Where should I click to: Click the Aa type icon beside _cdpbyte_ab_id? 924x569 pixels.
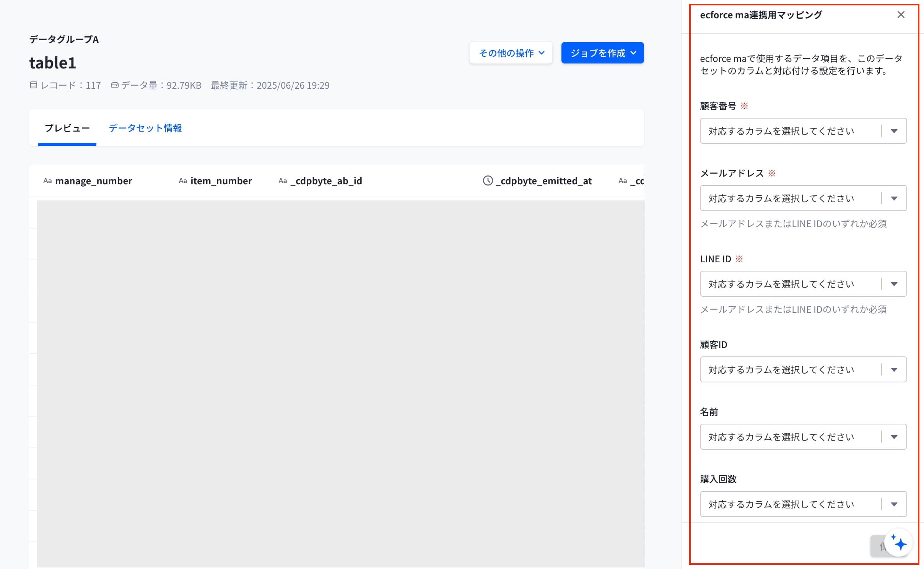[283, 181]
